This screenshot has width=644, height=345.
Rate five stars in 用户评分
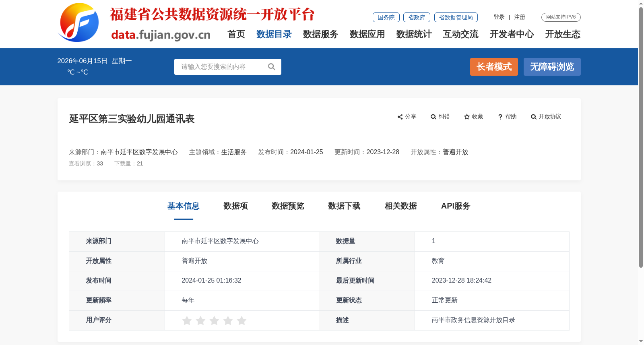pyautogui.click(x=242, y=320)
